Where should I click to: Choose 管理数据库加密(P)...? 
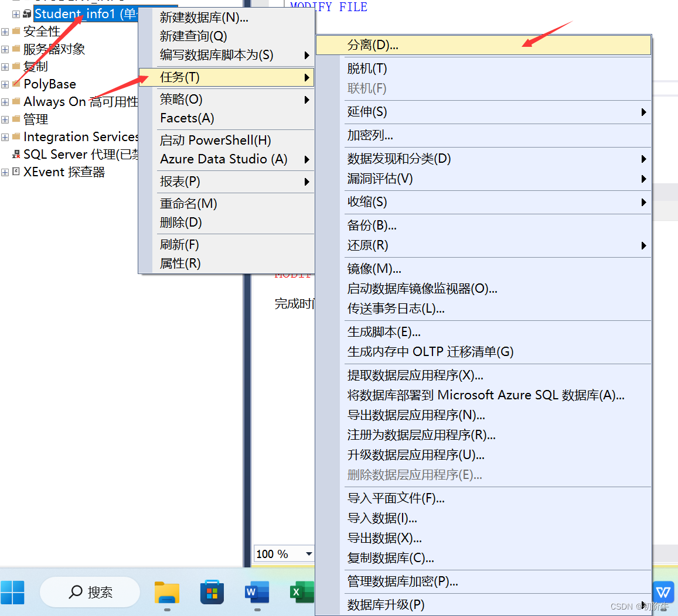coord(483,581)
